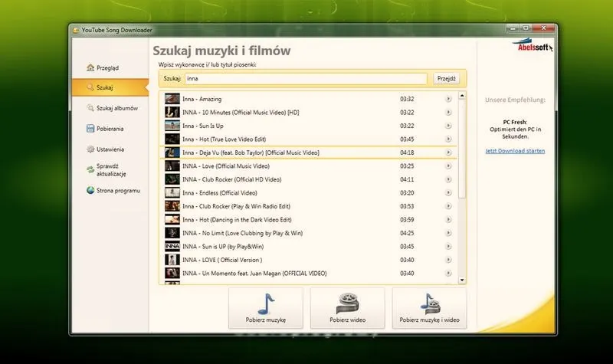Viewport: 613px width, 364px height.
Task: Play preview of Club Rocker Play & Win Radio Edit
Action: [448, 206]
